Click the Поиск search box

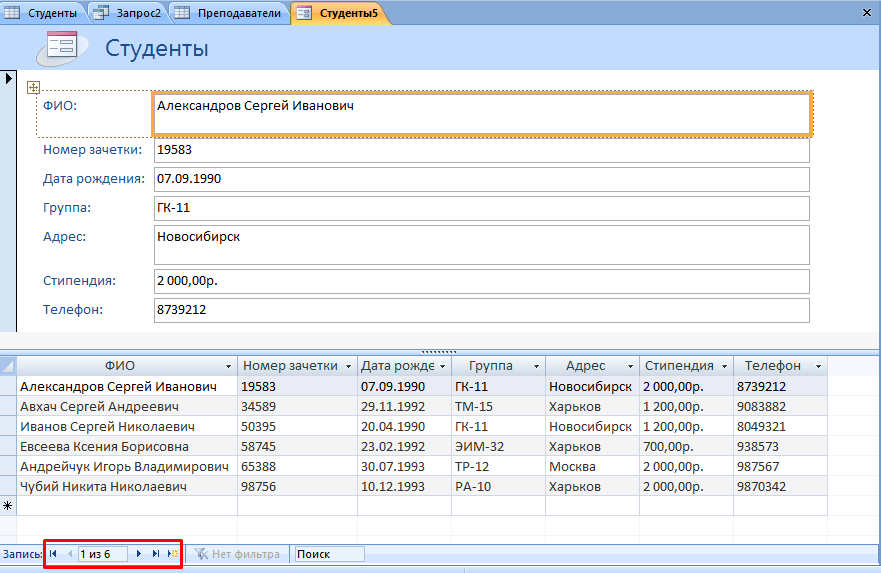[329, 554]
